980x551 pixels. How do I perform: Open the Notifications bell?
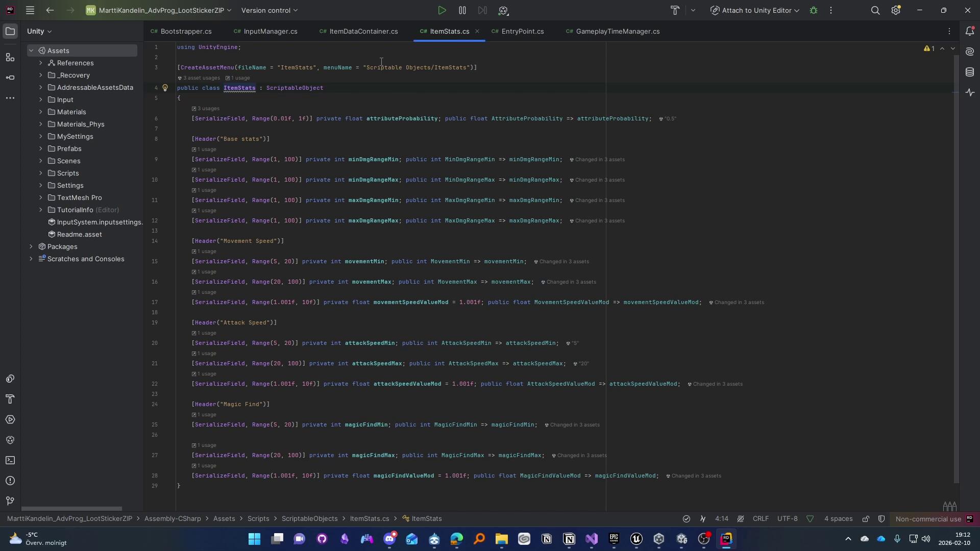tap(970, 31)
